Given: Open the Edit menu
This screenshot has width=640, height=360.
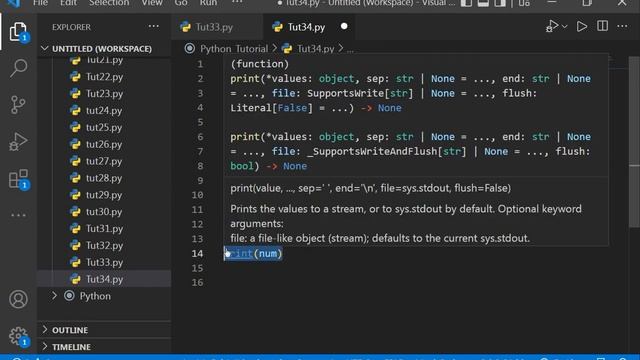Looking at the screenshot, I should [x=68, y=3].
